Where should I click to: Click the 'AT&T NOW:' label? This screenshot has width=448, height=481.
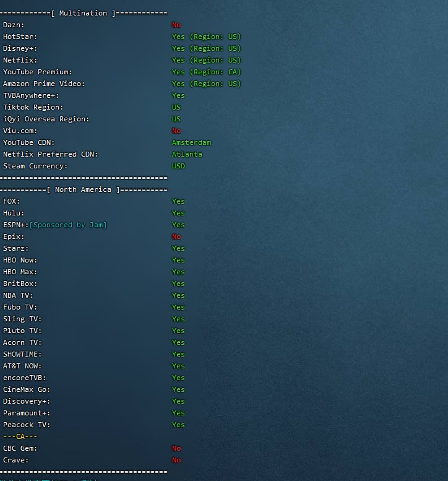(22, 366)
